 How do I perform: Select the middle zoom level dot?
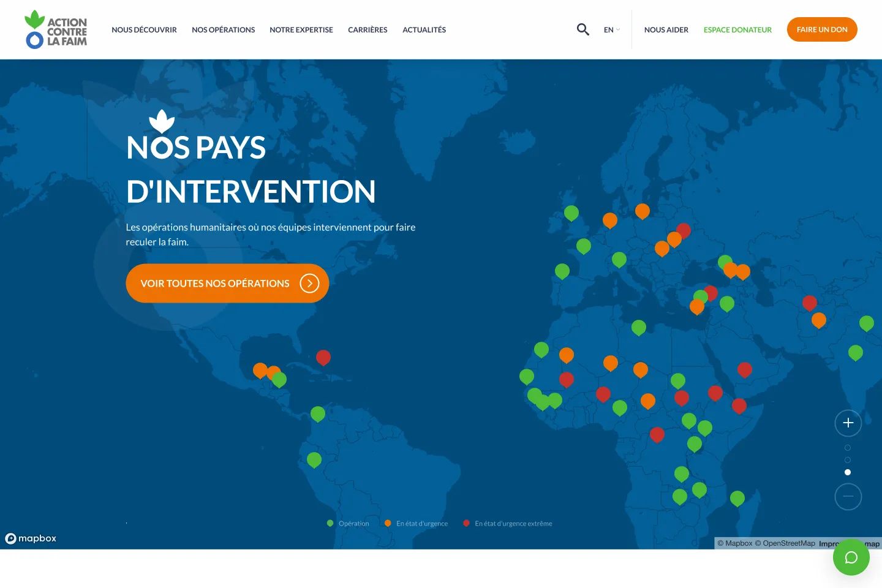tap(848, 460)
